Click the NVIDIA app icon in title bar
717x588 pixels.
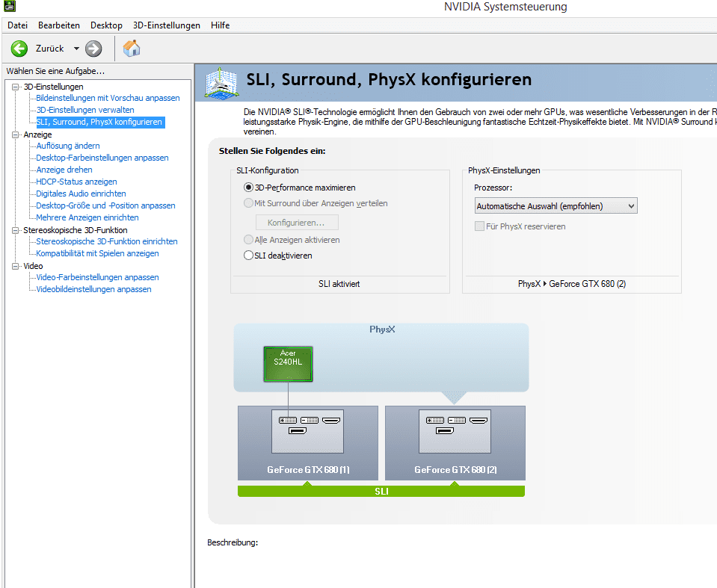tap(10, 6)
